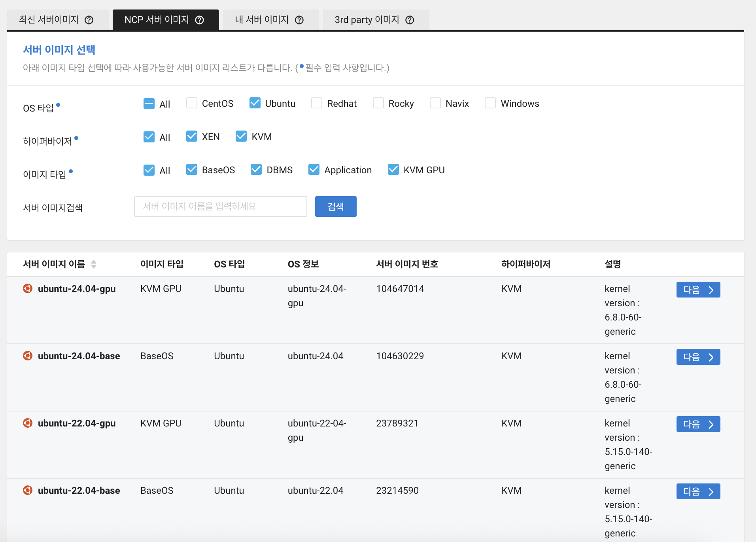Click the 이미지 타입 column header
The image size is (756, 542).
162,264
